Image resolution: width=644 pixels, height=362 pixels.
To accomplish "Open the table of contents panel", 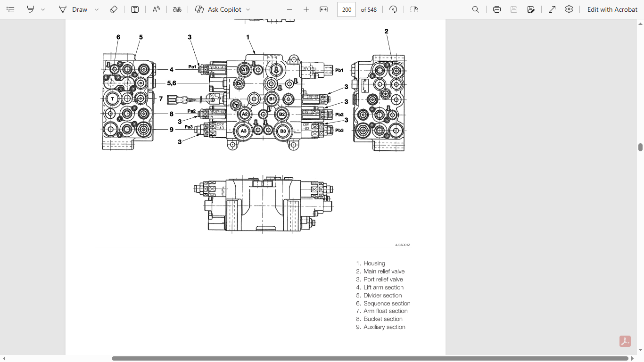I will (10, 9).
